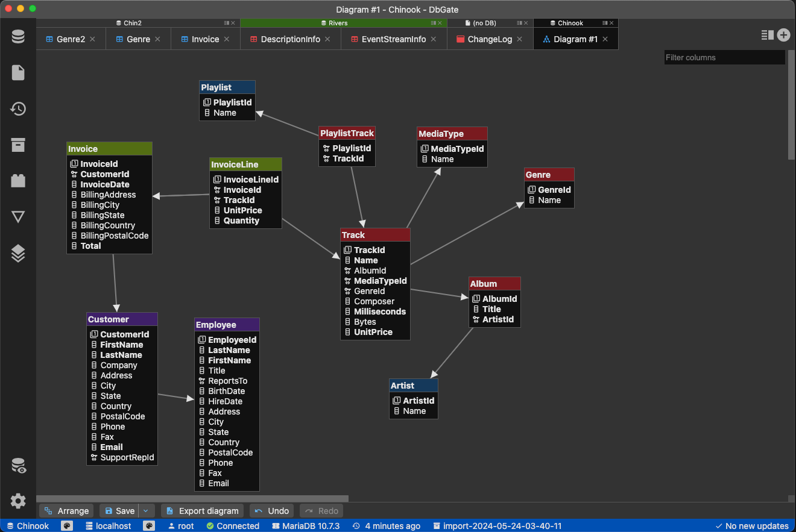Open the settings gear in sidebar
Viewport: 796px width, 532px height.
[x=18, y=501]
